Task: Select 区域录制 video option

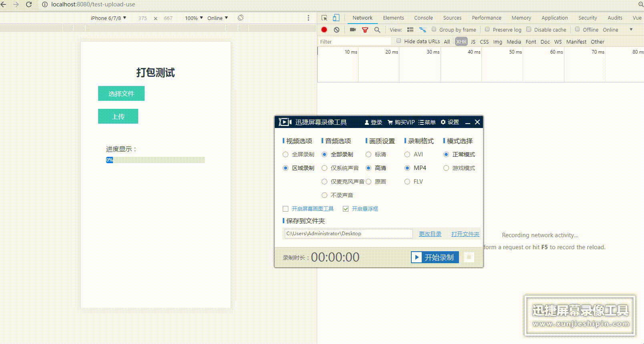Action: [299, 168]
